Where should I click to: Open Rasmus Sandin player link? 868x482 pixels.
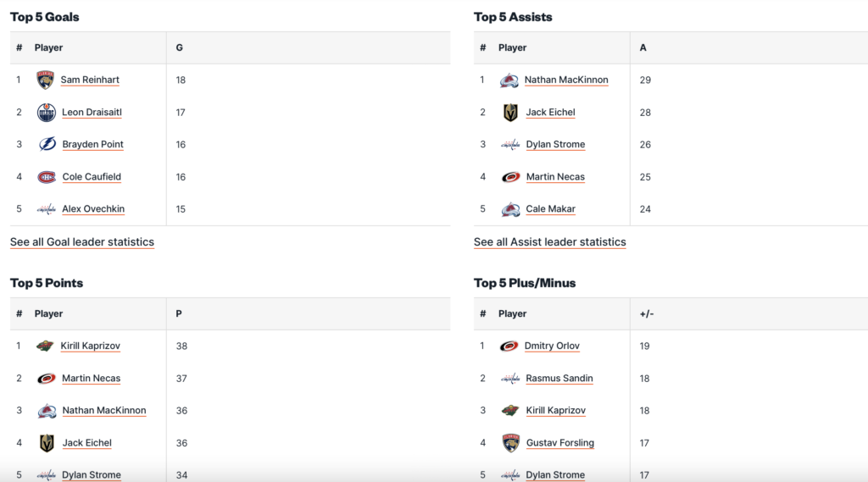click(559, 379)
